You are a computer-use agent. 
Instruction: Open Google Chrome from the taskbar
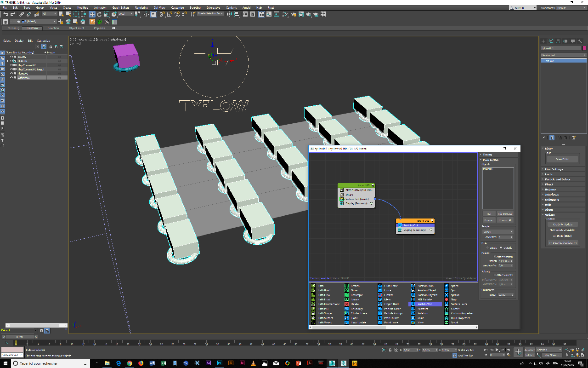coord(130,363)
